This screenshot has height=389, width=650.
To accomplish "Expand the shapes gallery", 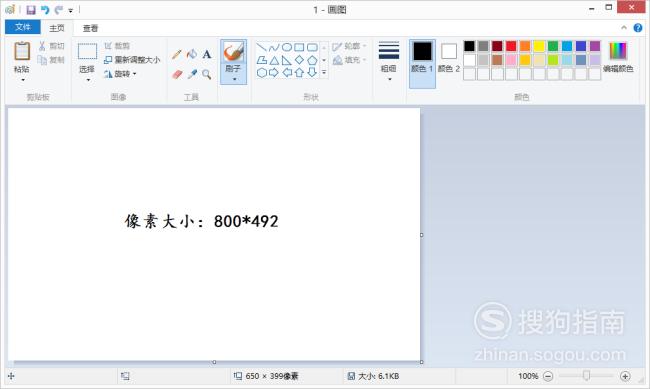I will coord(324,73).
